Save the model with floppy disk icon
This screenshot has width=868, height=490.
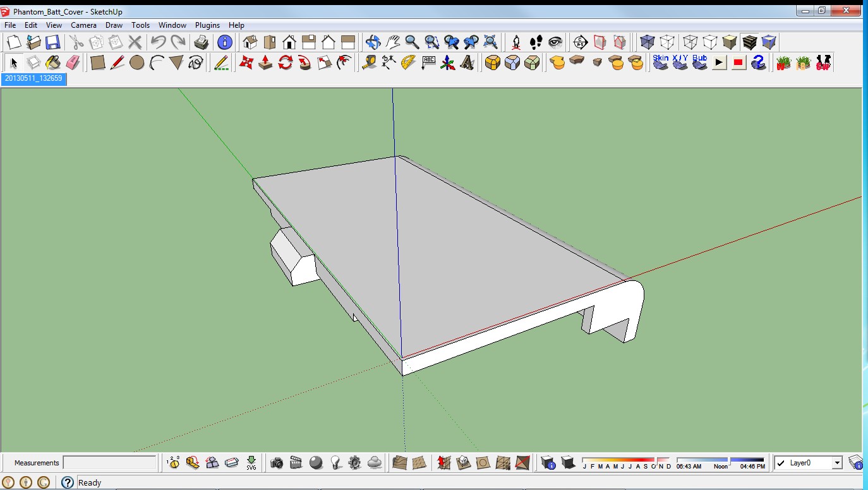click(52, 42)
